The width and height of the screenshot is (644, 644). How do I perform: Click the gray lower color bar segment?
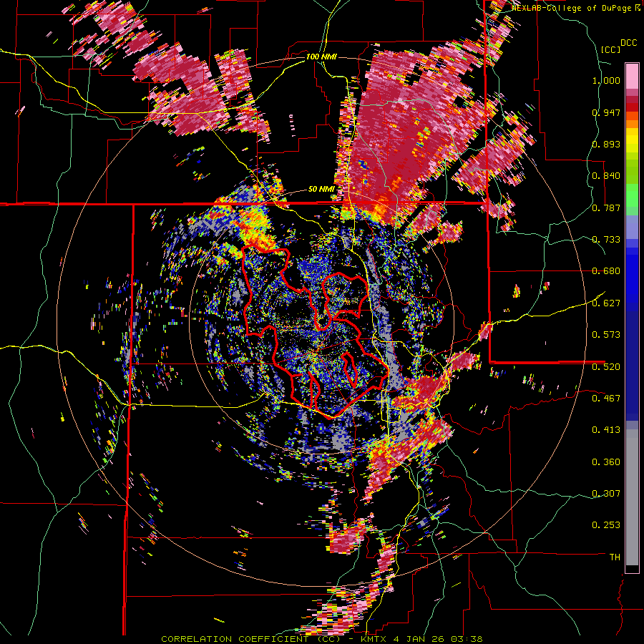pos(632,497)
